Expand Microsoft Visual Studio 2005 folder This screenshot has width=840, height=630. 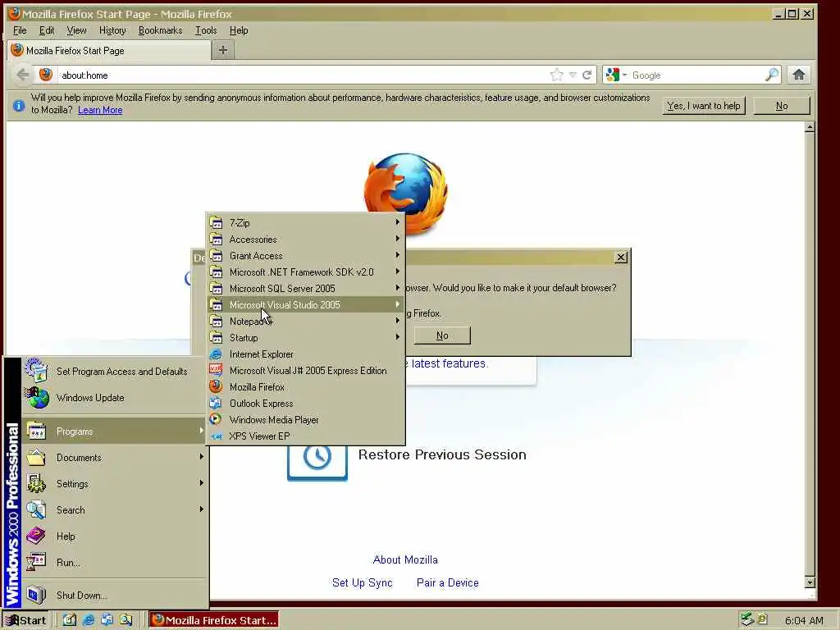click(x=305, y=305)
